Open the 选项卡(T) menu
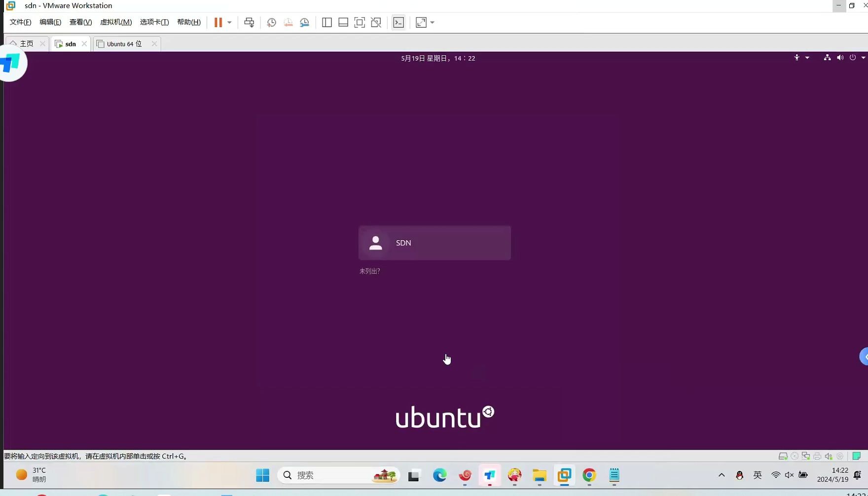The width and height of the screenshot is (868, 496). (x=154, y=22)
